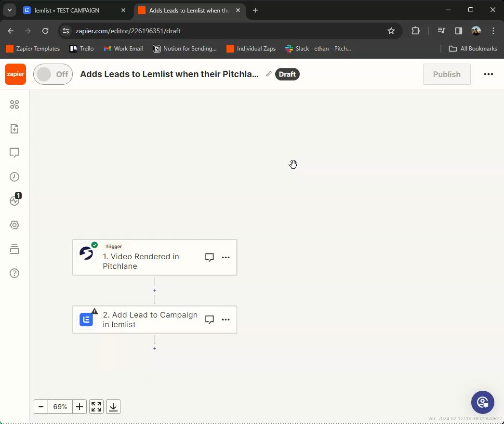Zoom in the canvas with plus button

[80, 407]
